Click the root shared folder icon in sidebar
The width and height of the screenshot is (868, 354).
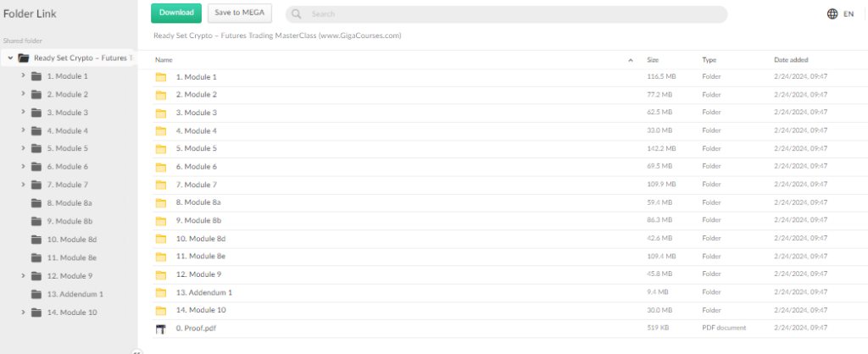24,58
